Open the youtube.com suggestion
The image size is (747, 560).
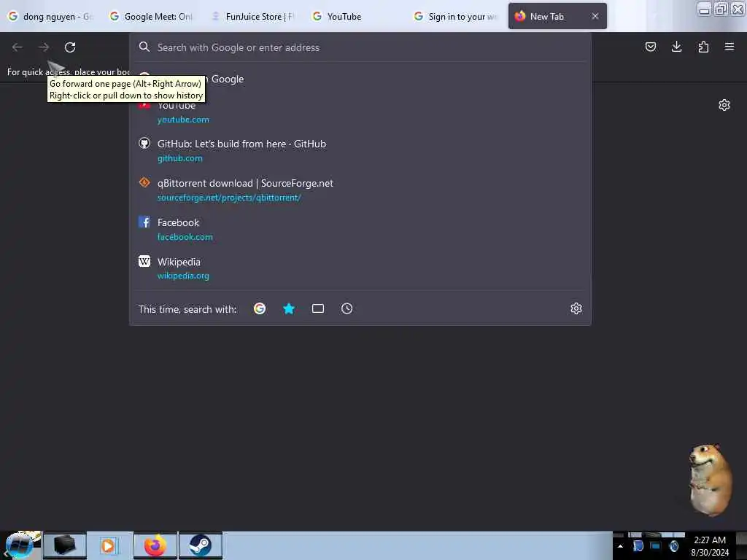pos(360,112)
